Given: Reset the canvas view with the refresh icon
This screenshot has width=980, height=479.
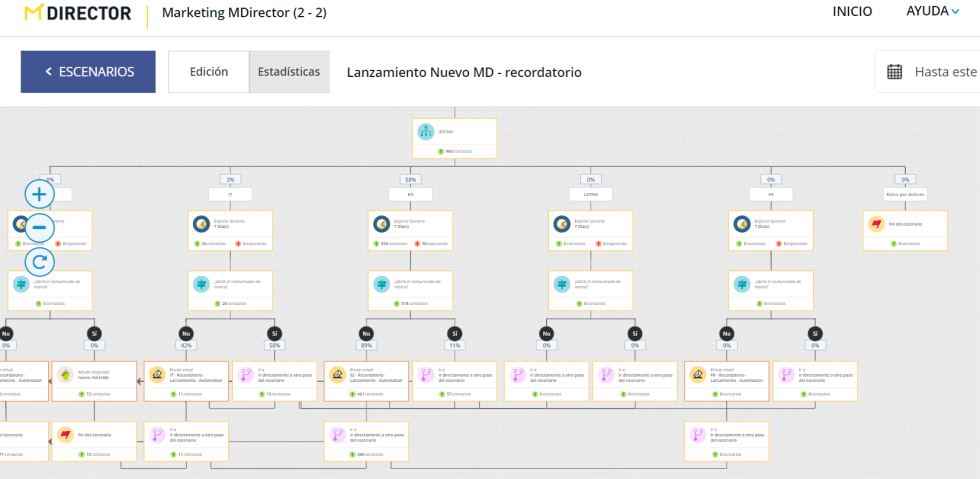Looking at the screenshot, I should [x=39, y=262].
